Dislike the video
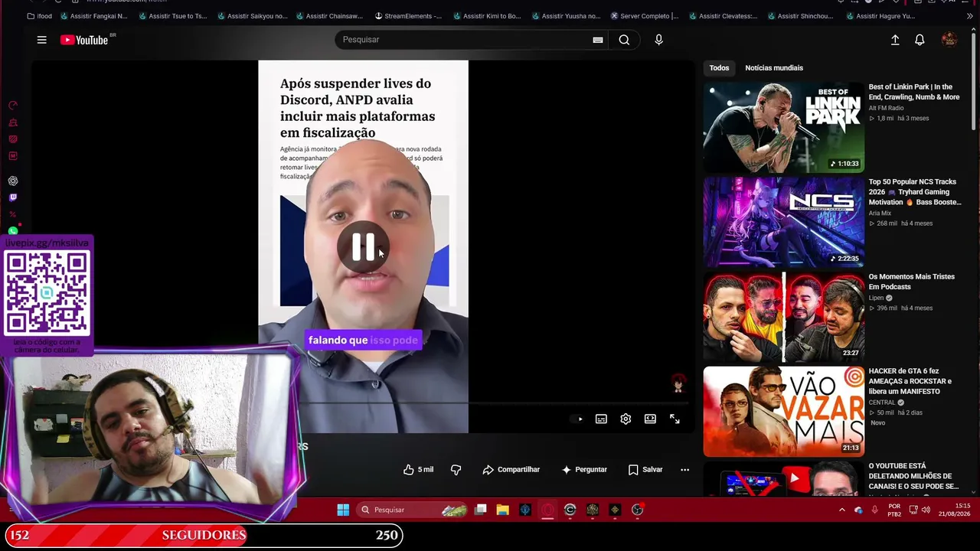 [456, 470]
